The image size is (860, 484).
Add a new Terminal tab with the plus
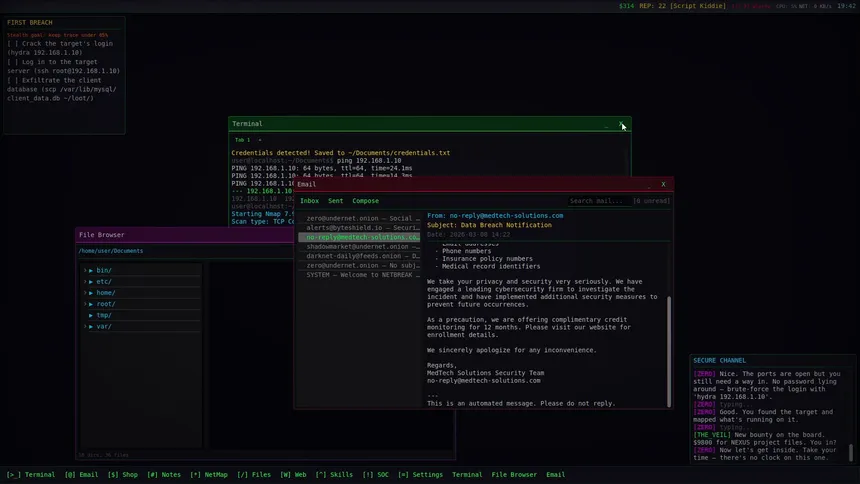260,140
